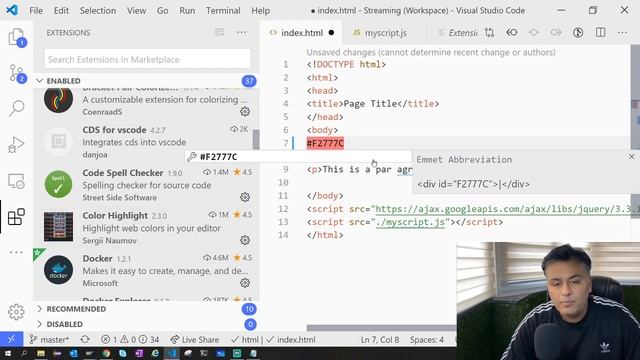Click the previous revision arrow icon
Viewport: 640px width, 360px height.
[512, 33]
